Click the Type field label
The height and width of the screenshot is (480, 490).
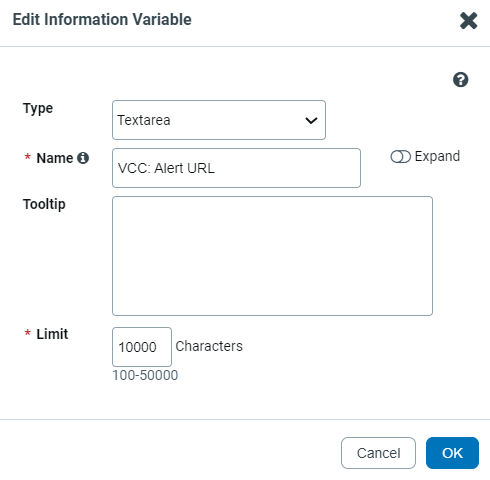point(38,109)
